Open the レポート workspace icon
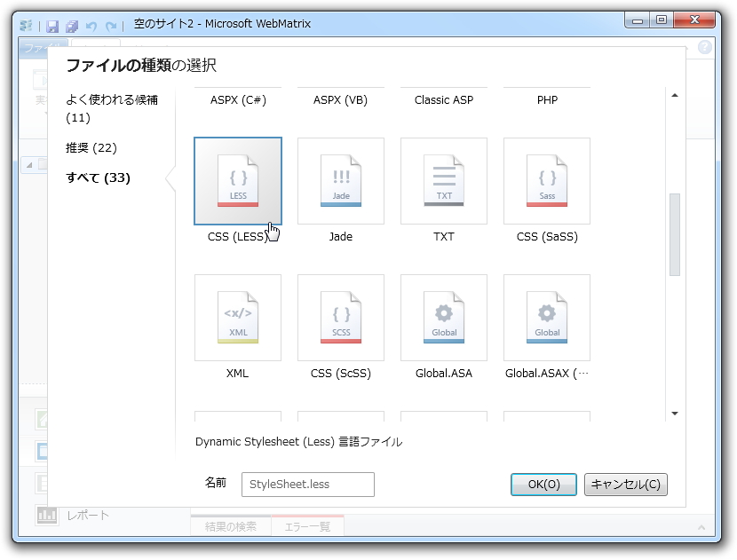Image resolution: width=737 pixels, height=560 pixels. [46, 515]
